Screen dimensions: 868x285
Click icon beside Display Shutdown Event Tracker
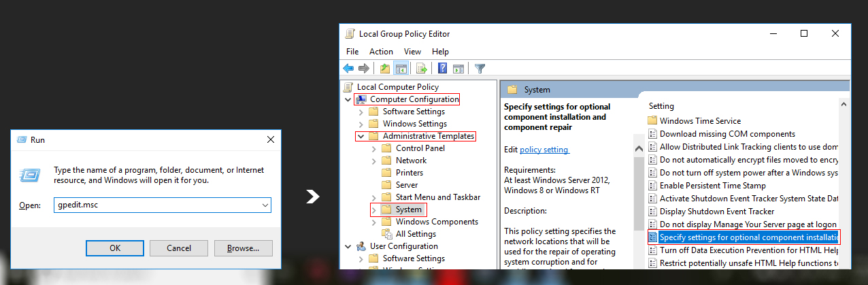(x=653, y=212)
